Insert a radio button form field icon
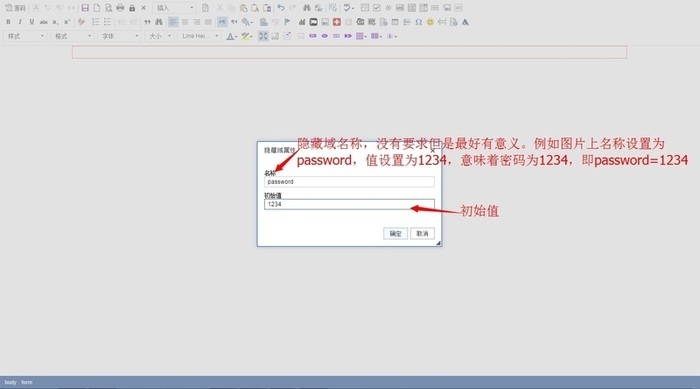This screenshot has width=700, height=389. coord(388,8)
